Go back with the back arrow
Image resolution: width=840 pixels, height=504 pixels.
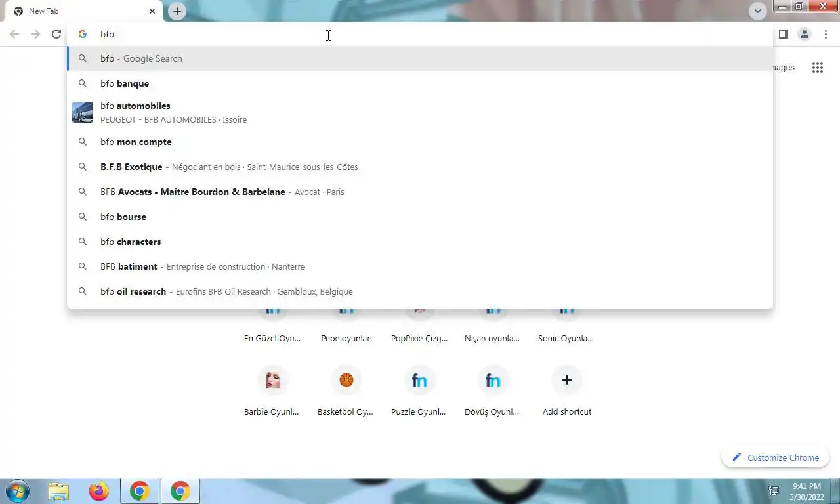click(14, 34)
